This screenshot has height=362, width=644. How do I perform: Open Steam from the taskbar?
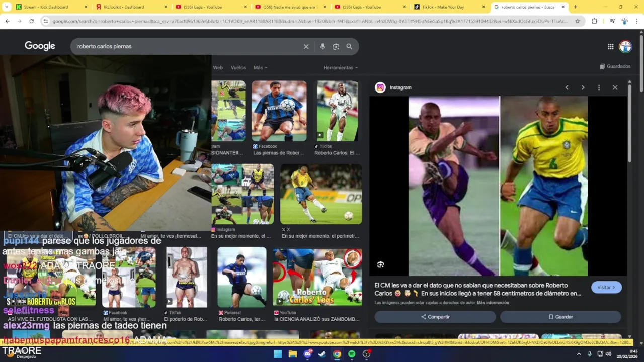[x=322, y=354]
